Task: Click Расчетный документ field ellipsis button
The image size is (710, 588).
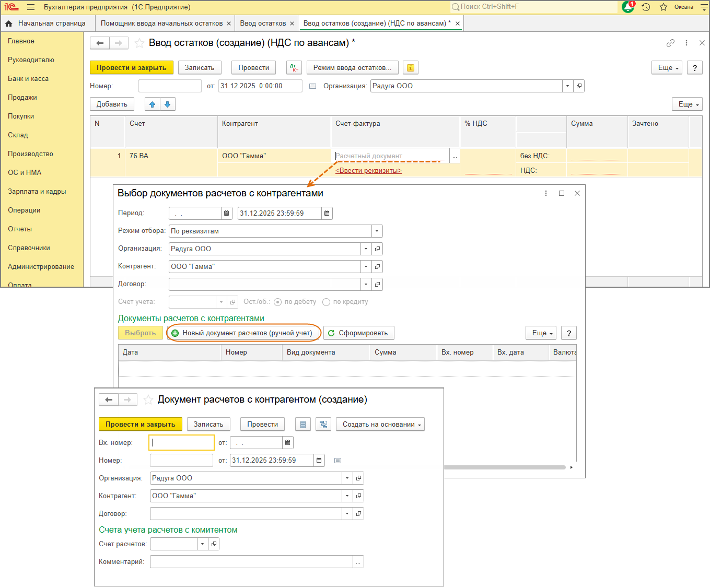Action: click(x=455, y=156)
